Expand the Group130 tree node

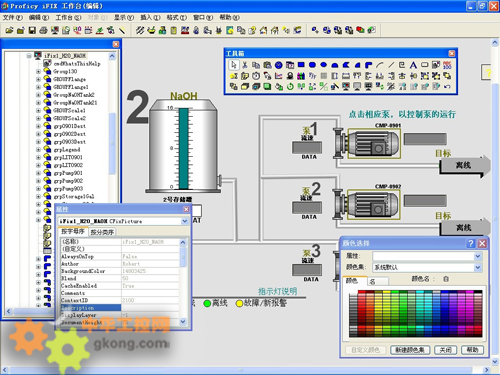pos(38,71)
